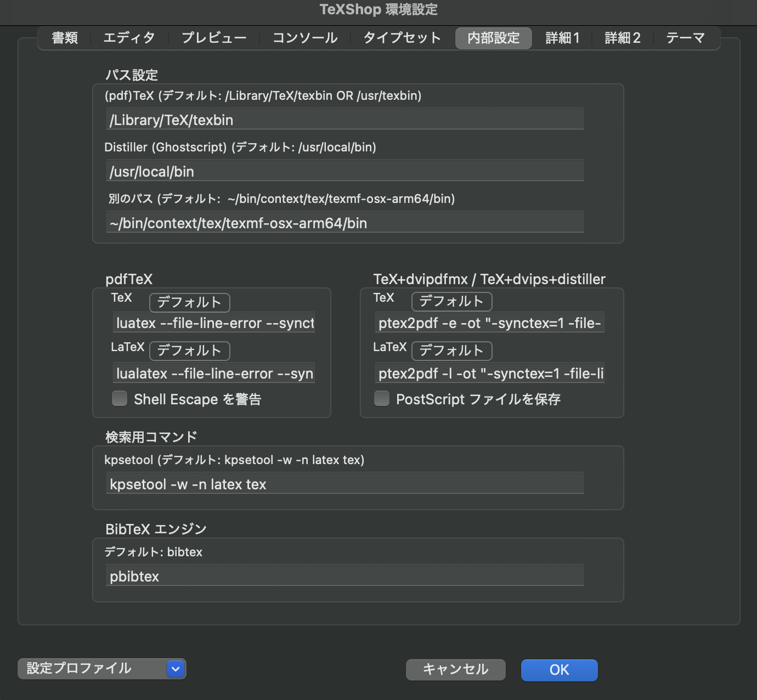Open the エディタ tab

(129, 38)
